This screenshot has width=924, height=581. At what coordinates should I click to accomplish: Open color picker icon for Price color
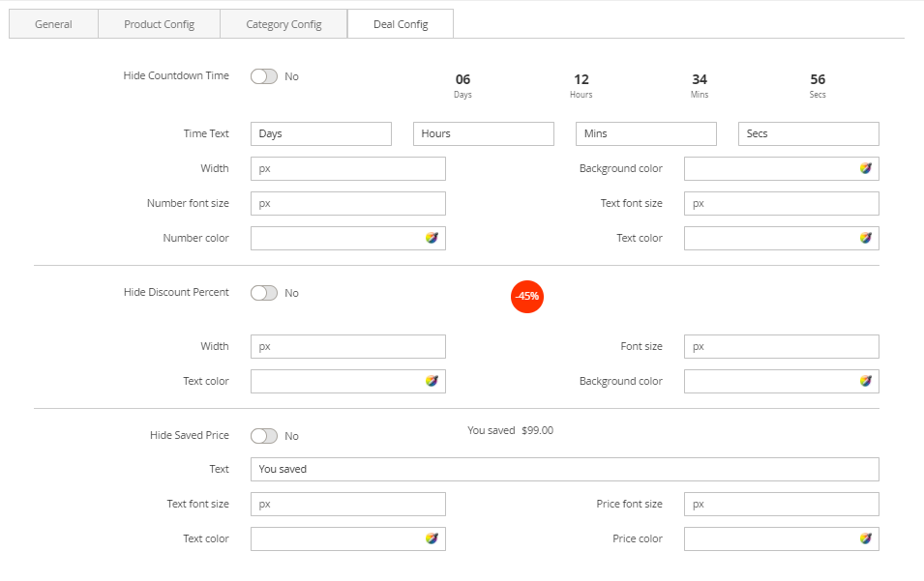tap(866, 538)
